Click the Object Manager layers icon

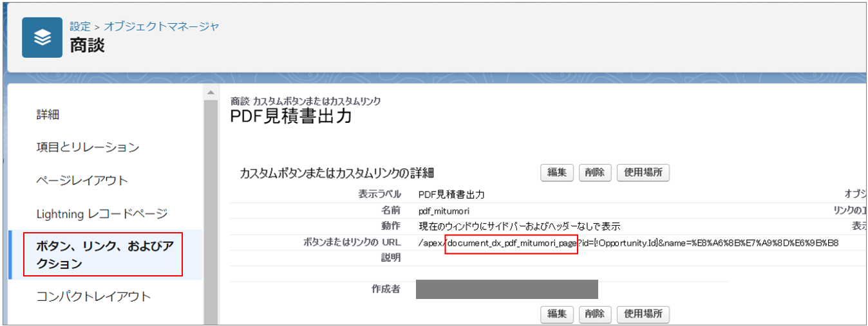click(x=42, y=38)
